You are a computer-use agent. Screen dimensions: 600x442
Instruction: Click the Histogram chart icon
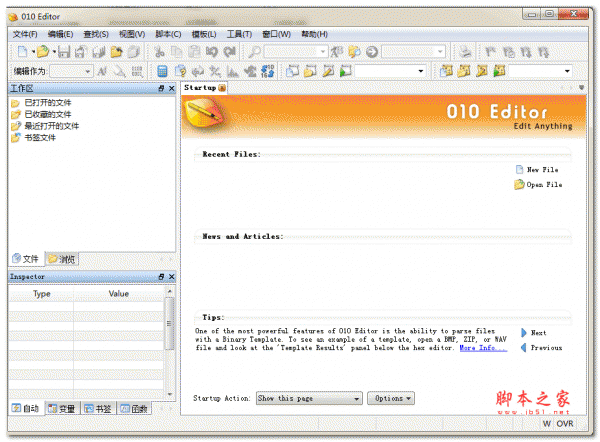tap(233, 71)
